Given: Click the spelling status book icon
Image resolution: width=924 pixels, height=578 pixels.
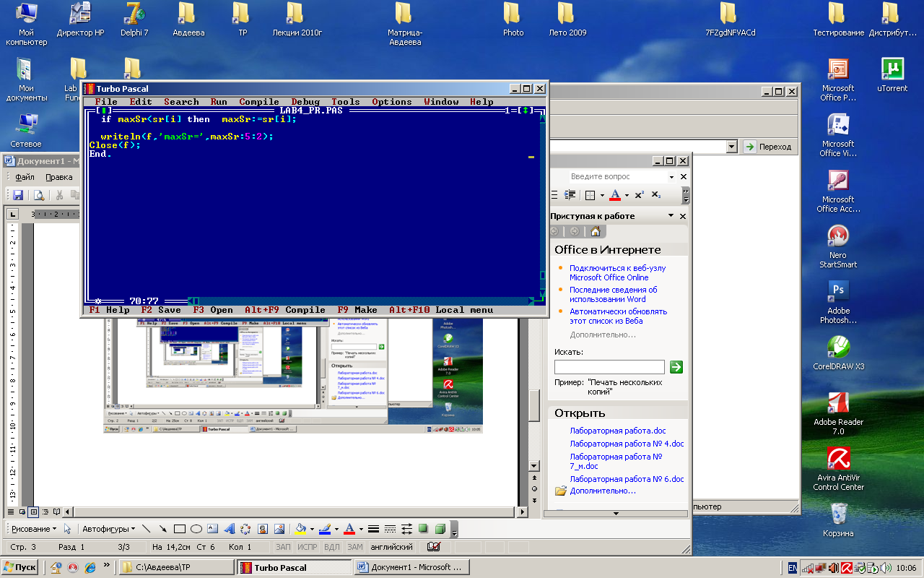Looking at the screenshot, I should click(x=434, y=547).
